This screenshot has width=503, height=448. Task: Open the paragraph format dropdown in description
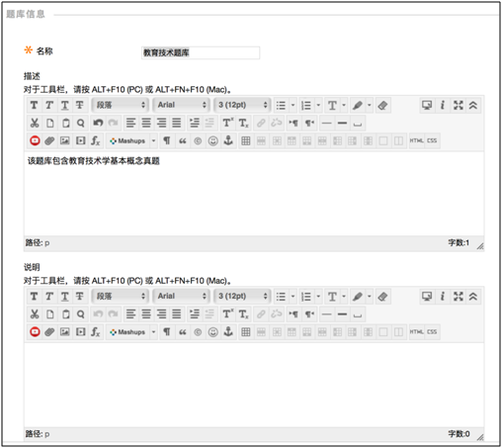click(121, 105)
